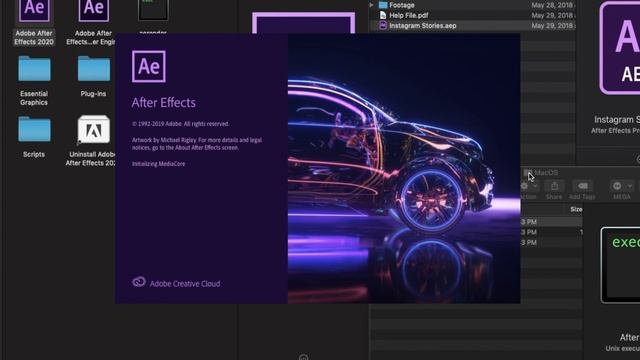Click the MacOS folder icon in title bar
This screenshot has width=640, height=360.
coord(528,173)
